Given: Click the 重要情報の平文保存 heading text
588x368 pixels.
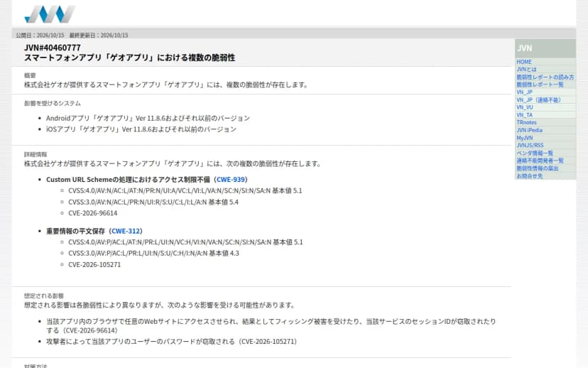Looking at the screenshot, I should (x=94, y=231).
